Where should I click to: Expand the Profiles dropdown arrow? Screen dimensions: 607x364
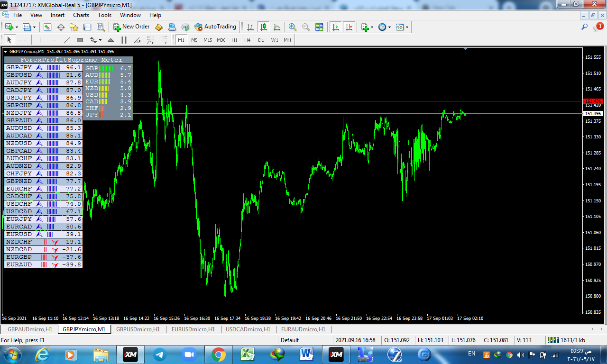[x=34, y=27]
